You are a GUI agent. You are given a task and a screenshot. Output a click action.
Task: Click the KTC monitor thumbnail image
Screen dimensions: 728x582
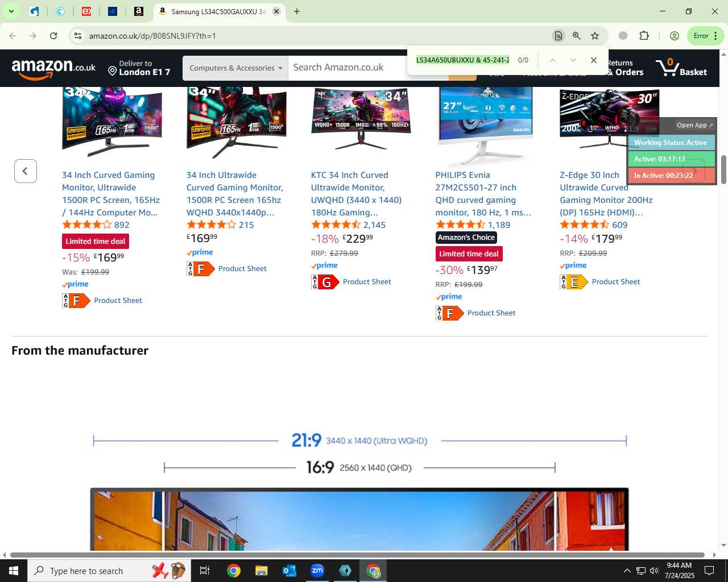point(361,119)
